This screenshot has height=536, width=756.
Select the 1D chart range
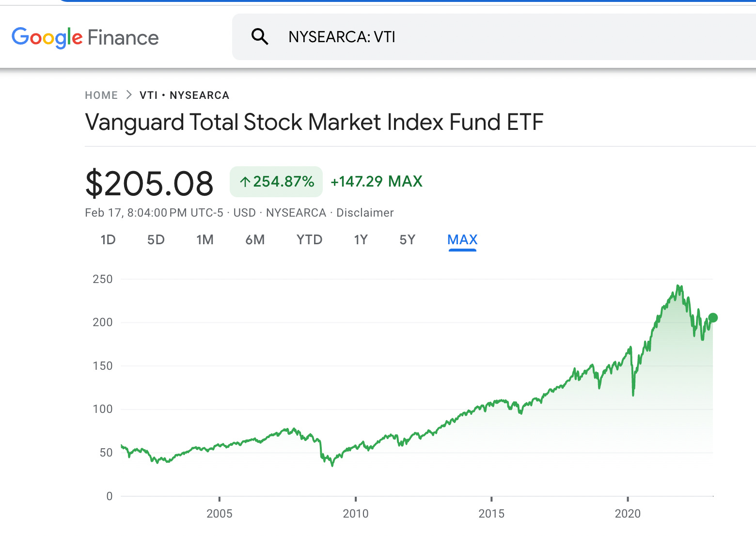tap(108, 239)
